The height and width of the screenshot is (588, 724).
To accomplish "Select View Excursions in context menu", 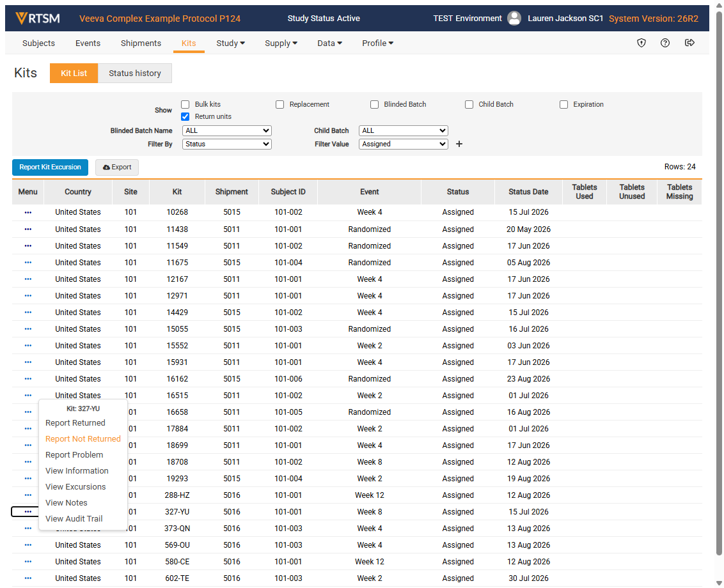I will click(75, 487).
